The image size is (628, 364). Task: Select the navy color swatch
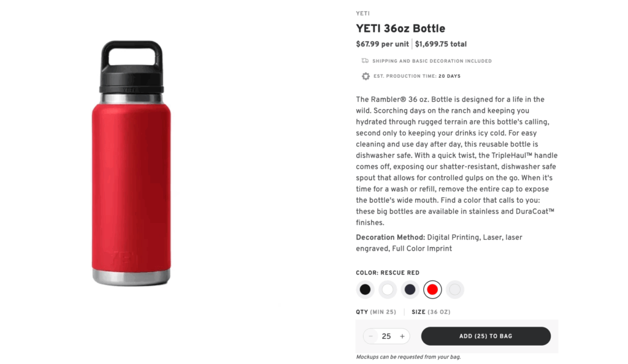click(410, 289)
